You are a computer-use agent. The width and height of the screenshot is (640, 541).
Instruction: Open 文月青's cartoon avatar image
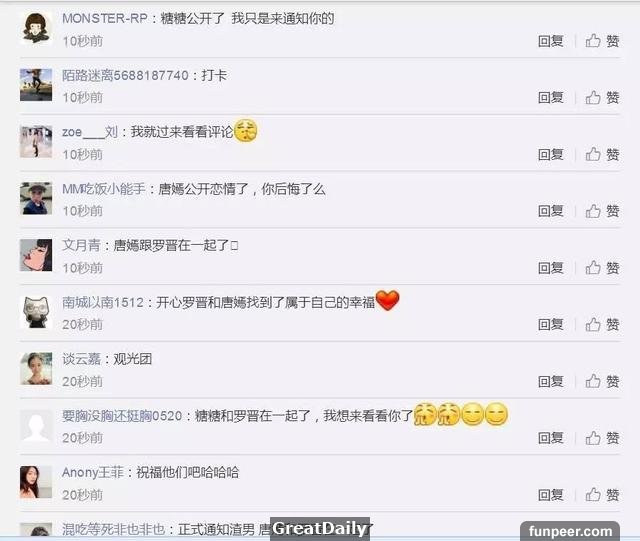(x=36, y=255)
